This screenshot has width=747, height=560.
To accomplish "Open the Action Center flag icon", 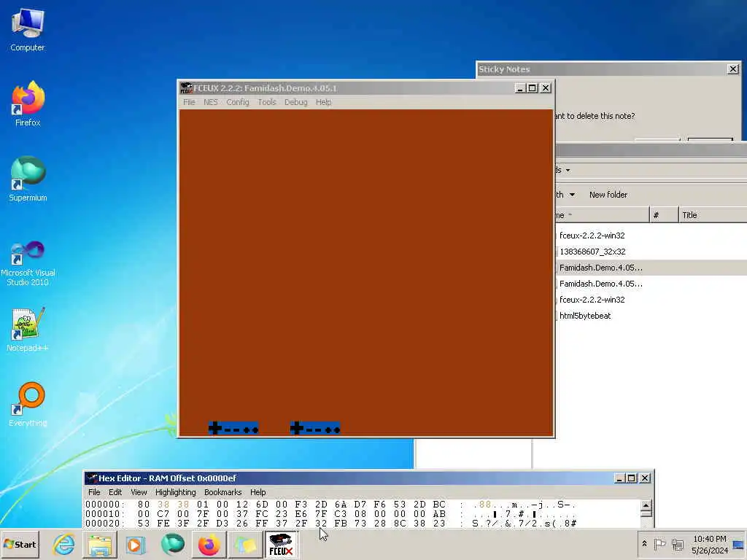I will 659,544.
